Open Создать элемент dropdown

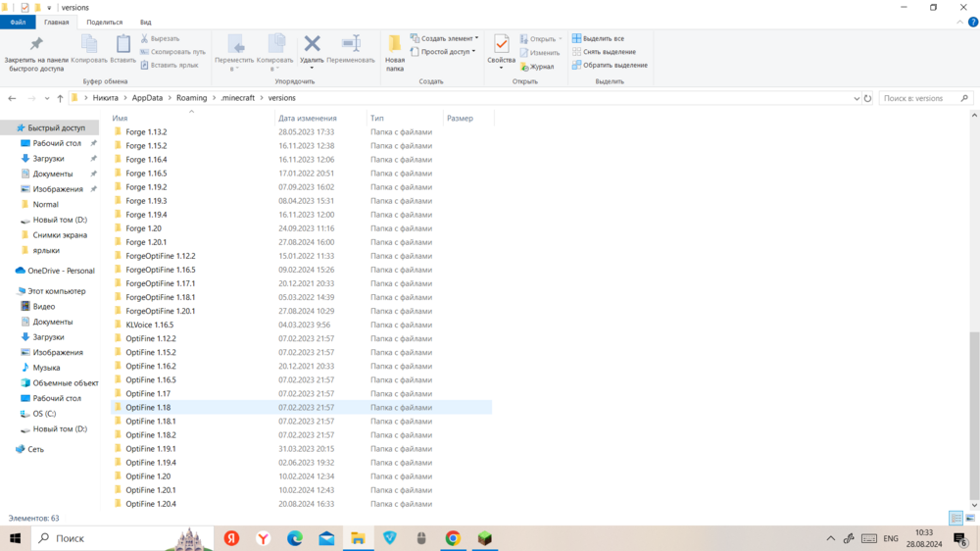coord(444,39)
